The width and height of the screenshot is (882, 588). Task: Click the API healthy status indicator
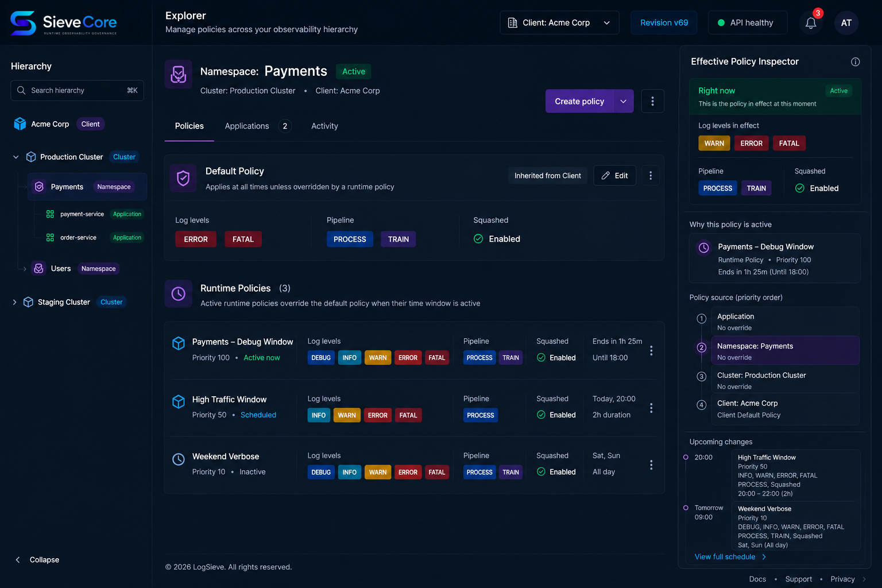[748, 23]
